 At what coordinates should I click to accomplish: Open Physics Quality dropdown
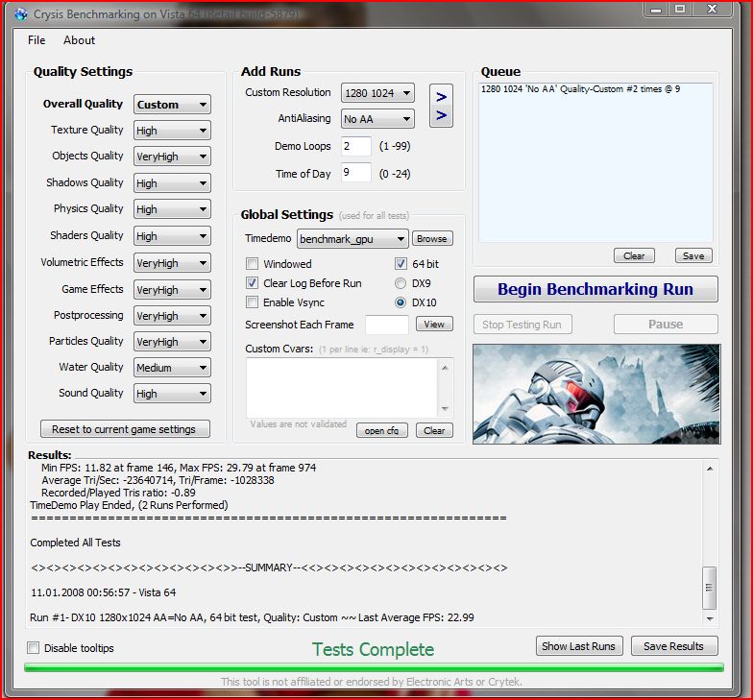coord(172,209)
